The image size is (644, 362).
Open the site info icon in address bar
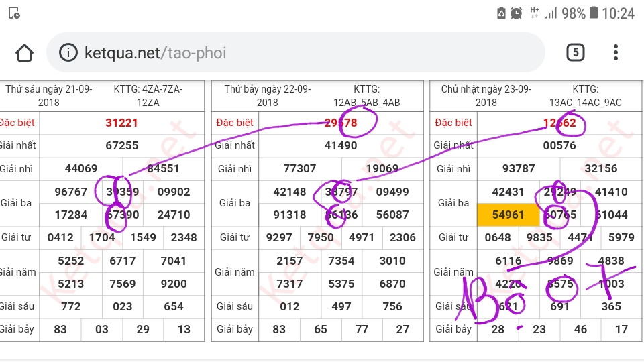coord(68,53)
